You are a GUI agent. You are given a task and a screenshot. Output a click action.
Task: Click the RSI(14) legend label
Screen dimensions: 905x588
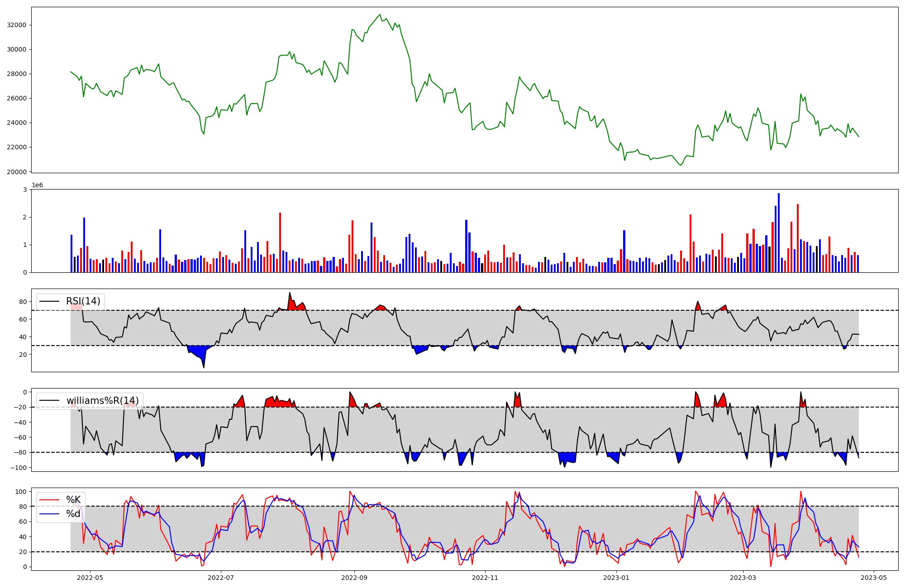(83, 301)
